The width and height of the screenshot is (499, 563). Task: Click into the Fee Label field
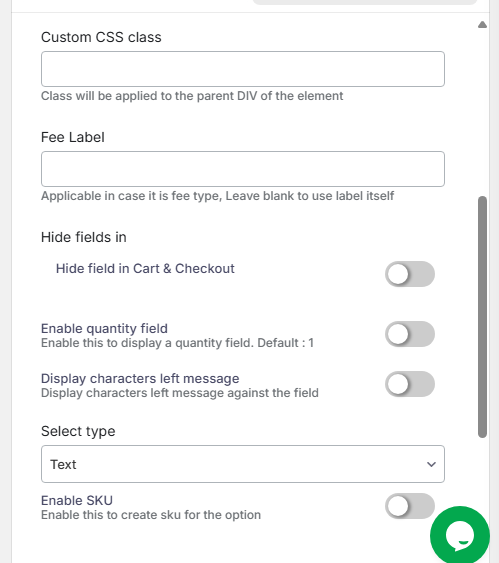(x=243, y=169)
